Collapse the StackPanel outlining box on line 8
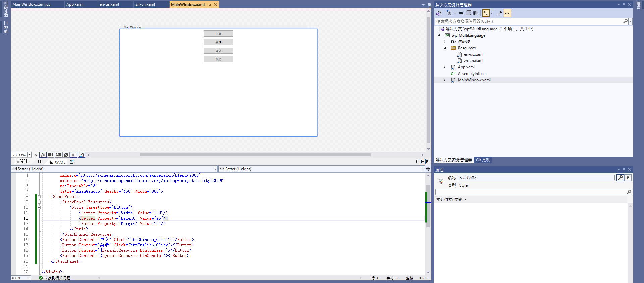This screenshot has width=644, height=283. [x=39, y=197]
